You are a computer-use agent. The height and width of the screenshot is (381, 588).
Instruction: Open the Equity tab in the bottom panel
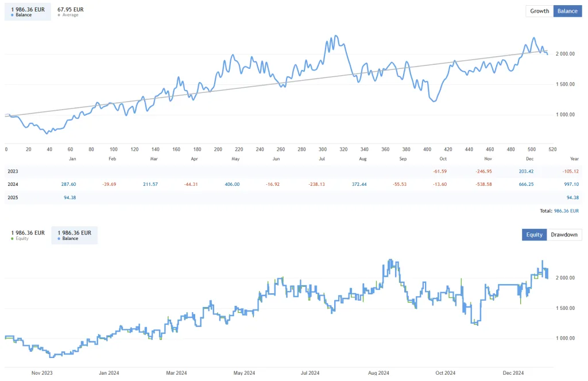pos(534,234)
